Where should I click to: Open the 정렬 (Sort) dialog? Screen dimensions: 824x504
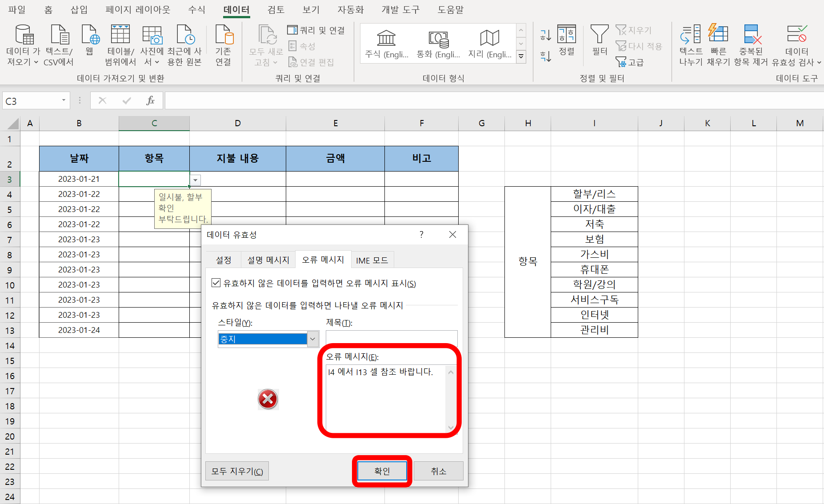tap(566, 40)
